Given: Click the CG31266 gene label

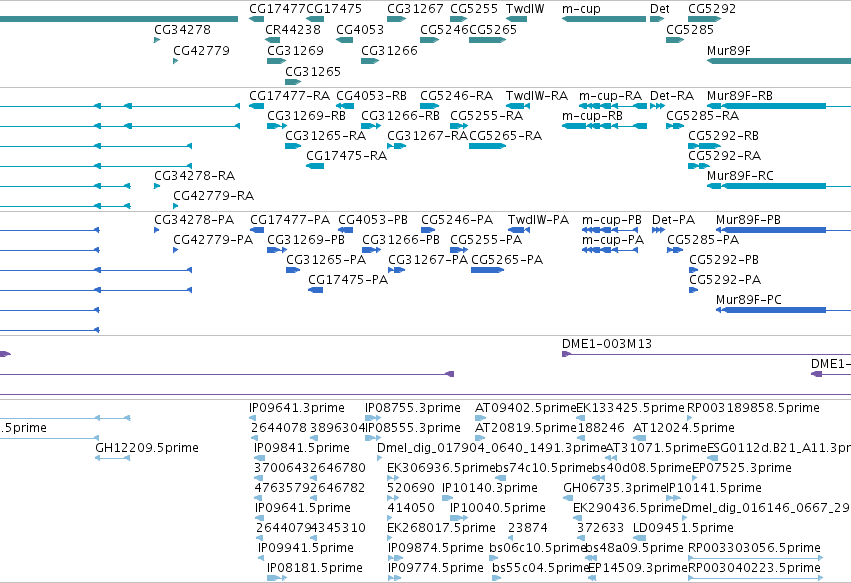Looking at the screenshot, I should 389,51.
